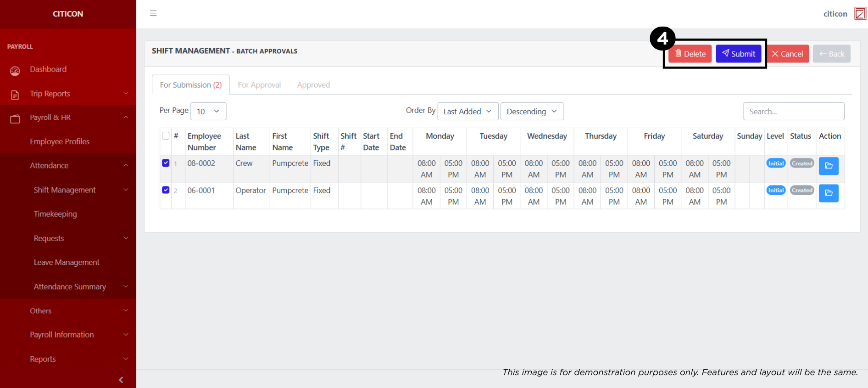The image size is (868, 388).
Task: Collapse sidebar with bottom arrow icon
Action: pyautogui.click(x=121, y=380)
